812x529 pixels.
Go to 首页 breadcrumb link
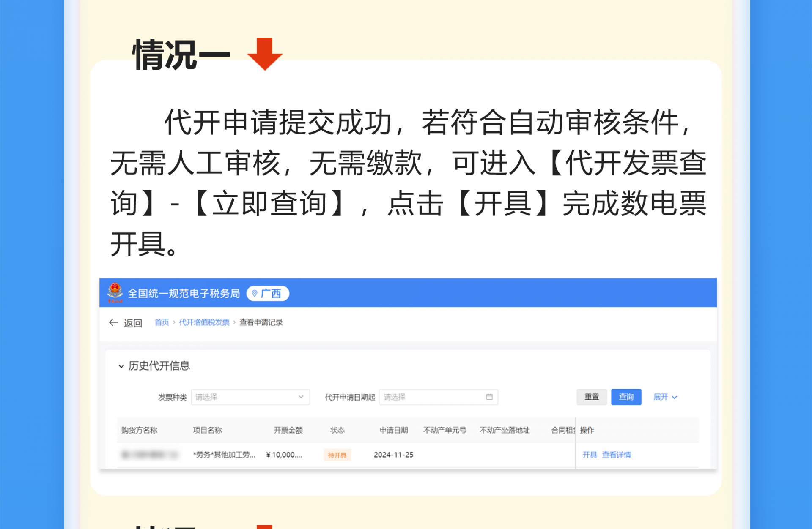pyautogui.click(x=162, y=322)
